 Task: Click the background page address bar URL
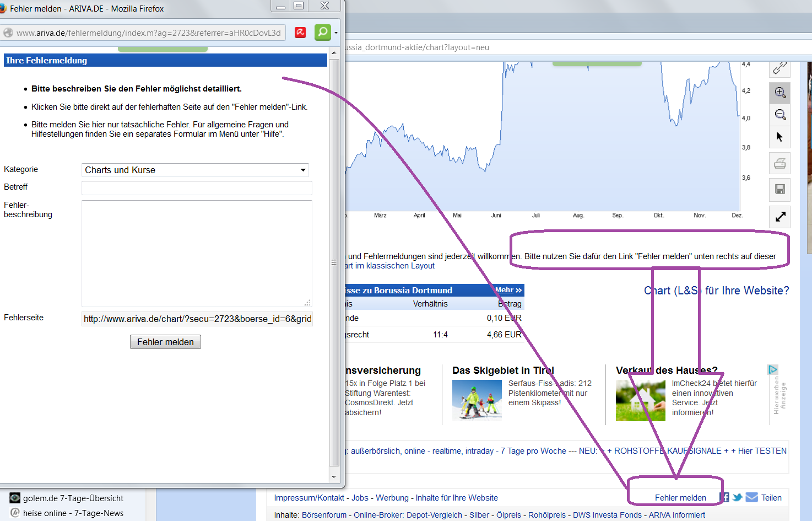pos(417,47)
